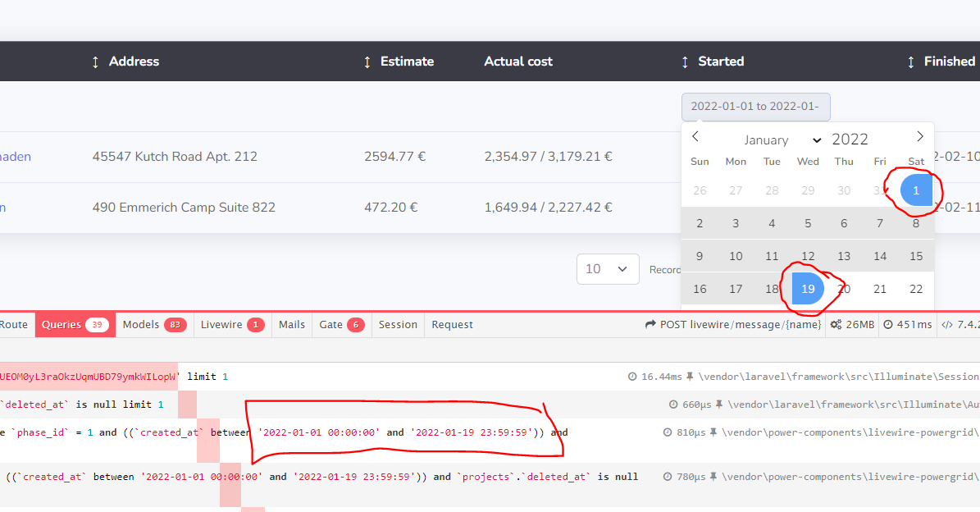
Task: Switch to the Models tab
Action: click(x=153, y=324)
